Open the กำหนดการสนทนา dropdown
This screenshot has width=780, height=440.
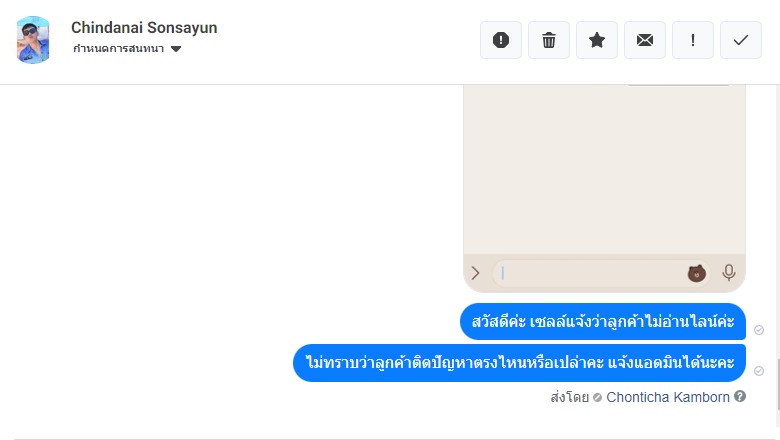127,49
